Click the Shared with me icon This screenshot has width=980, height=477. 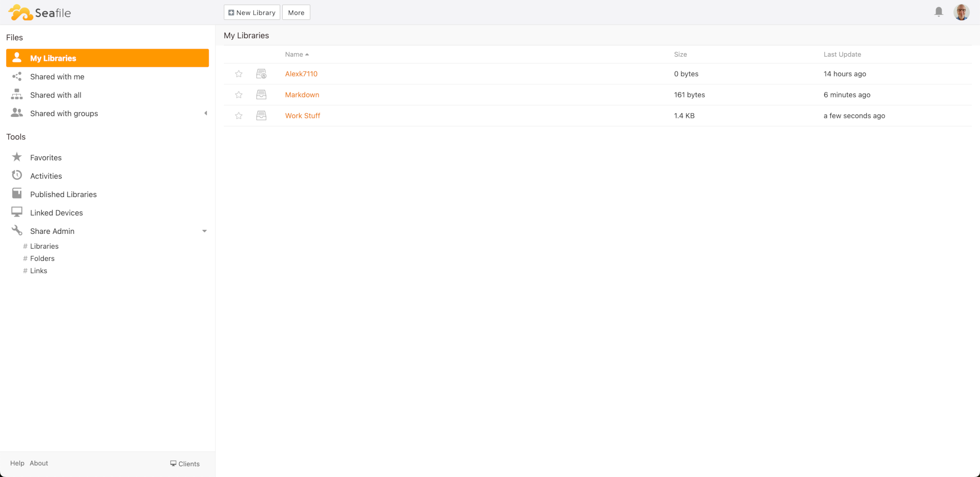point(17,76)
